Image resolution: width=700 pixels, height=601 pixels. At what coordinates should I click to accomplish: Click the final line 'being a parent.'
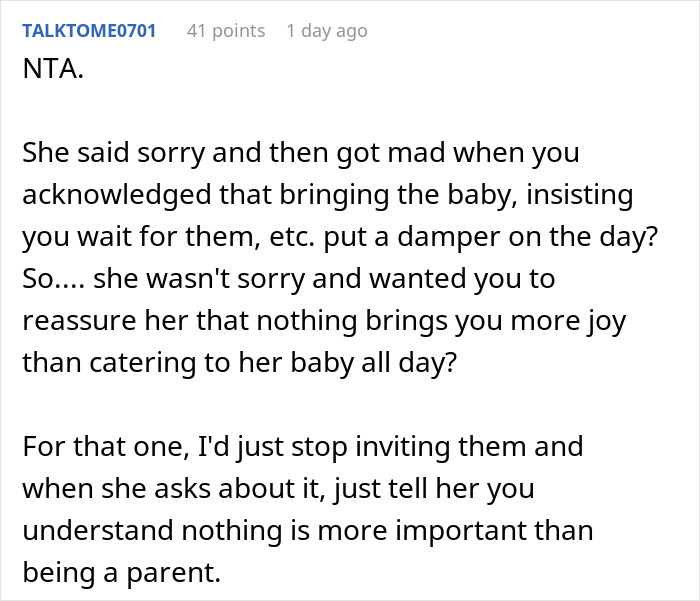click(x=122, y=572)
